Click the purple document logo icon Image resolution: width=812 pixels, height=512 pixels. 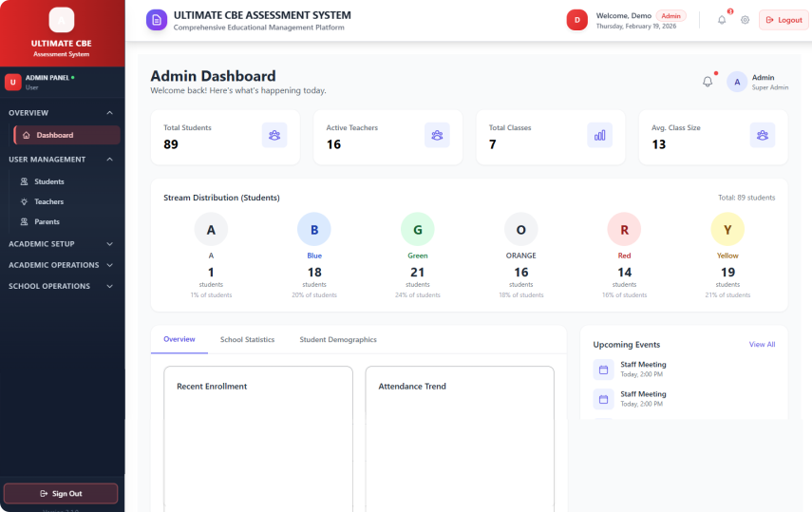[x=157, y=20]
